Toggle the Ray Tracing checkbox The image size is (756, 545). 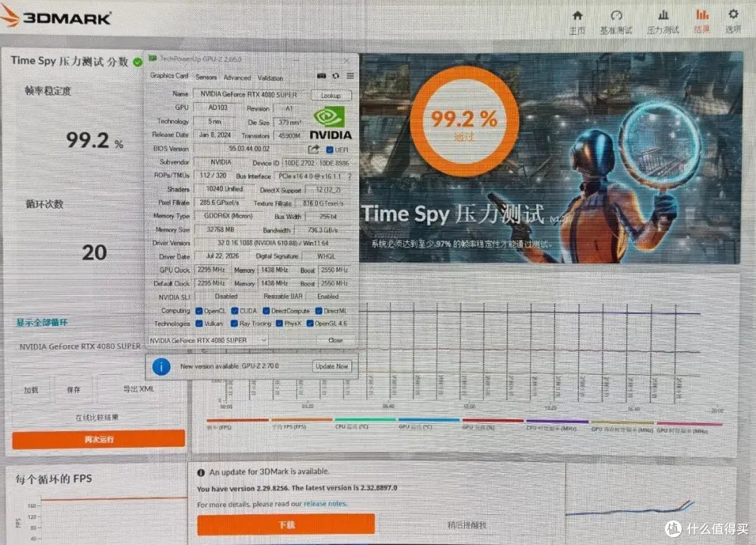pyautogui.click(x=234, y=323)
